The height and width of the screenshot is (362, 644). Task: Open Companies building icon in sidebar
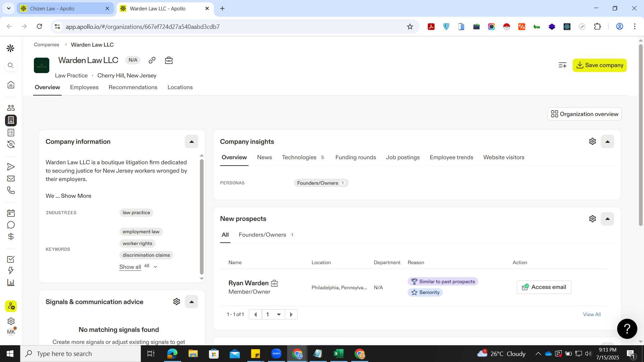click(x=11, y=120)
